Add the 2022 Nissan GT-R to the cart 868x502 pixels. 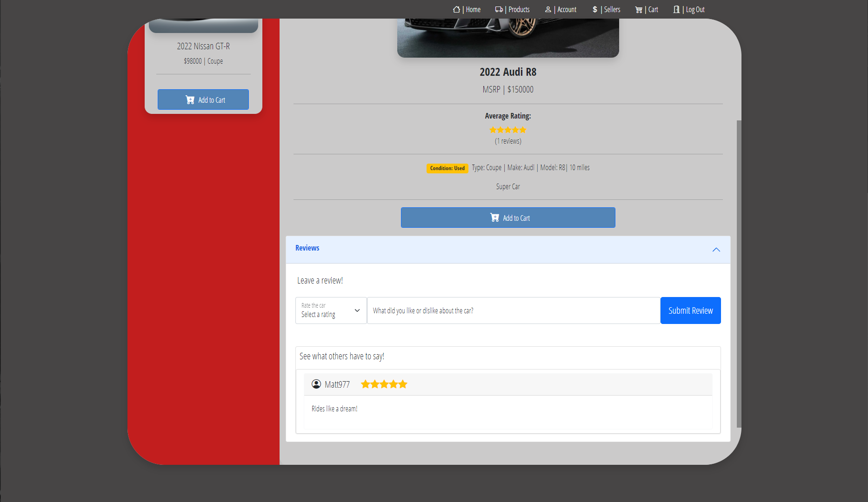click(x=203, y=99)
